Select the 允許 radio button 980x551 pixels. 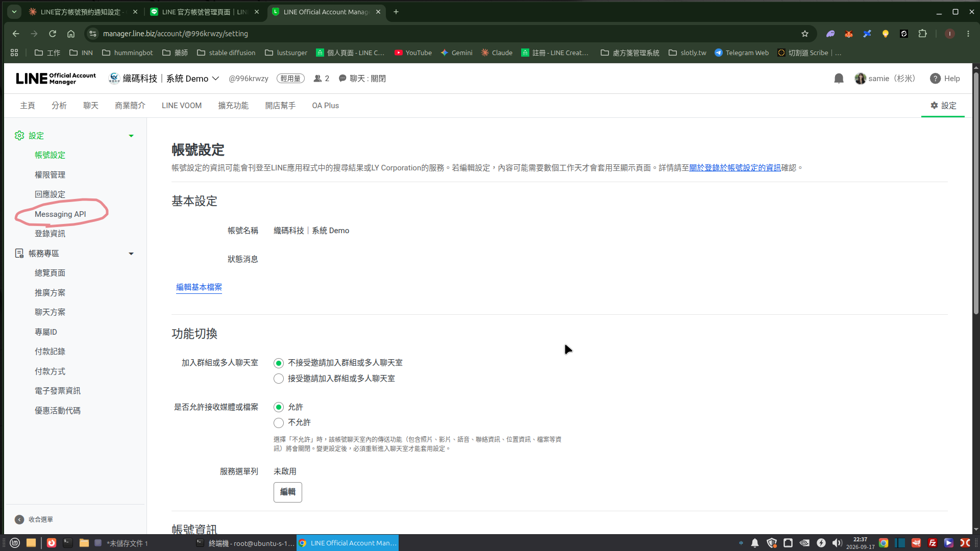pos(279,407)
